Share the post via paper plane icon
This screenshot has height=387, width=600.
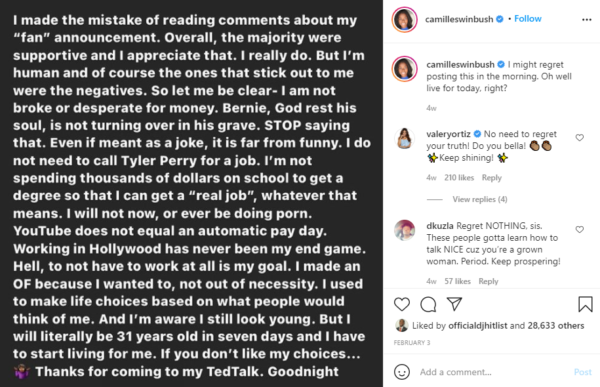click(454, 304)
